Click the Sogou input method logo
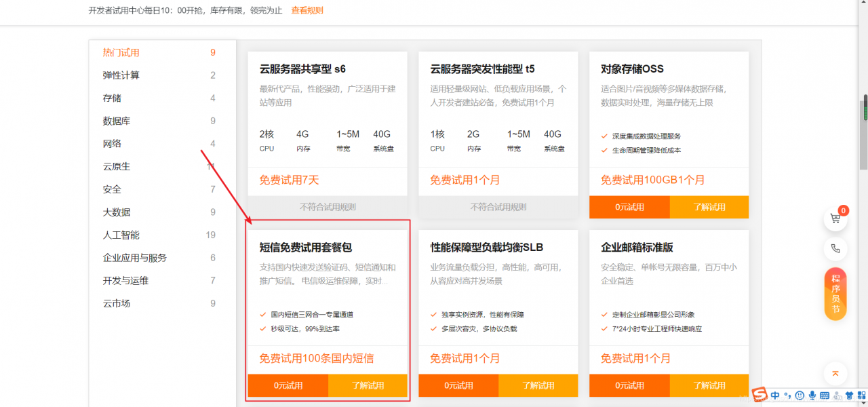This screenshot has height=407, width=868. (x=759, y=395)
